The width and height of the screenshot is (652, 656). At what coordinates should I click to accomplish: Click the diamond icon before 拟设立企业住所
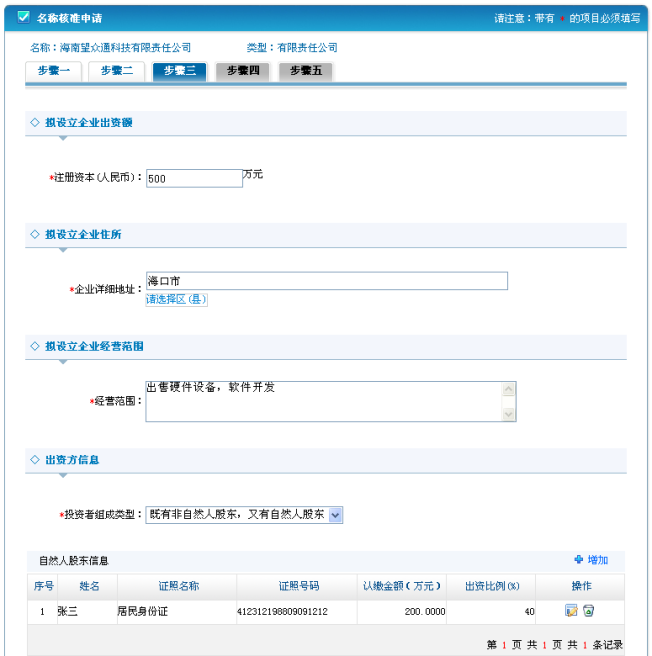click(35, 234)
